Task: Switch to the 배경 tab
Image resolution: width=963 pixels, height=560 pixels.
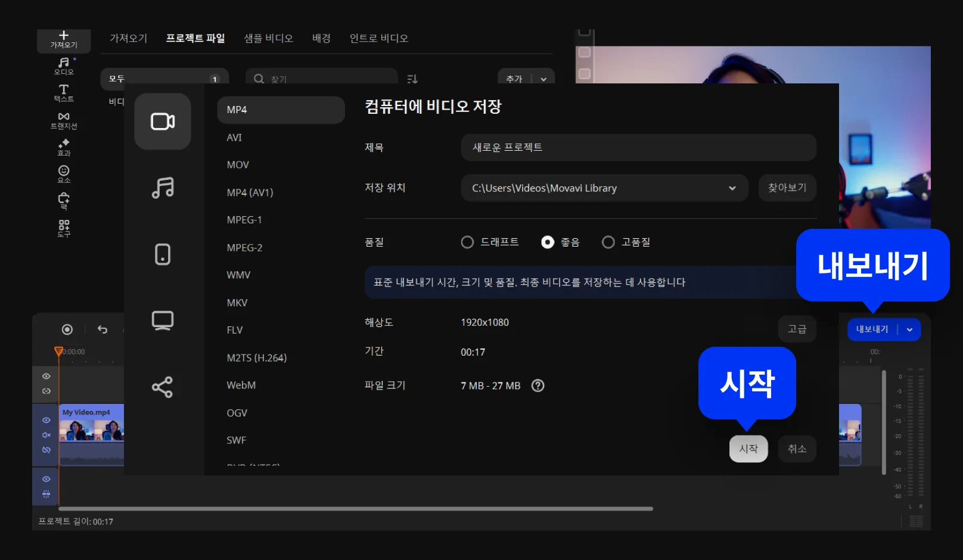Action: click(x=321, y=38)
